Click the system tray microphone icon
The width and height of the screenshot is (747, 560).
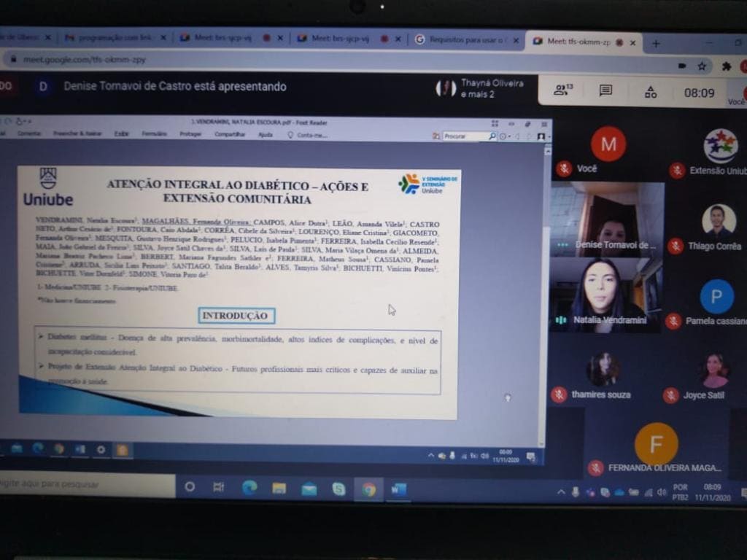point(576,492)
